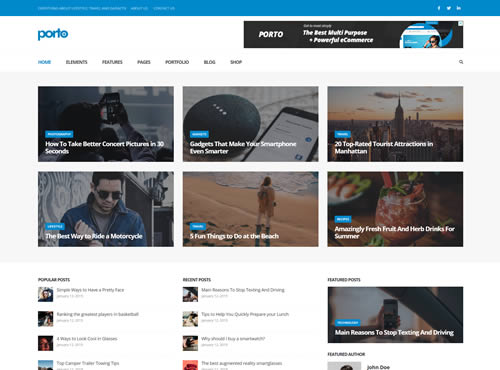The image size is (500, 370).
Task: Open the Facebook social icon
Action: pos(439,8)
